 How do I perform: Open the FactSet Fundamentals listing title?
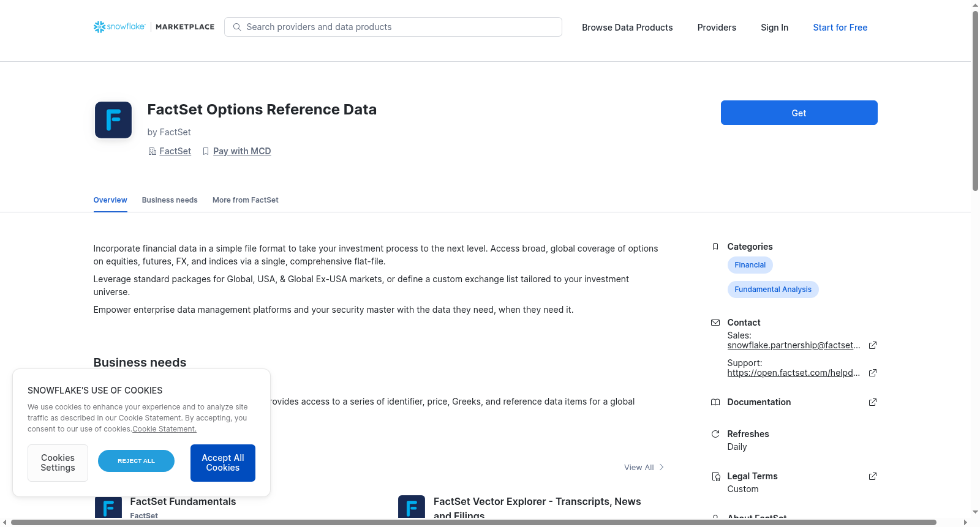point(183,501)
